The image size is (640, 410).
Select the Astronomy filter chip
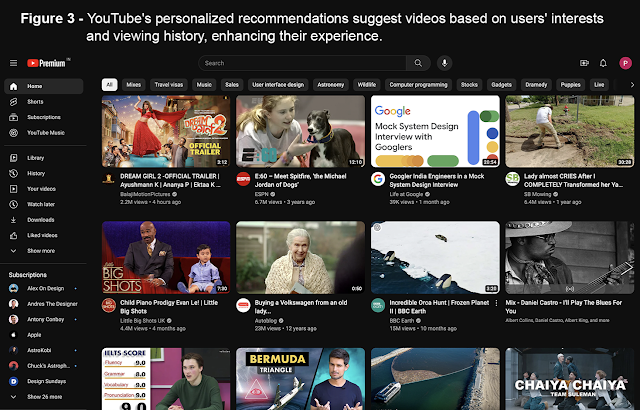(x=331, y=85)
